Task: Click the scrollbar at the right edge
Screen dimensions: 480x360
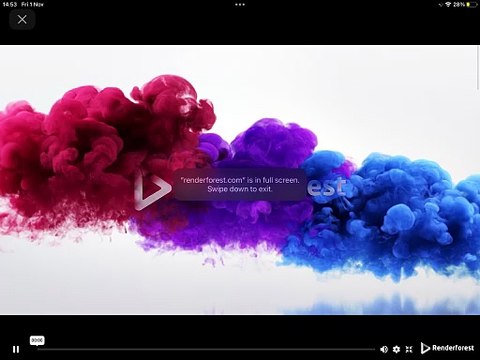Action: pos(478,68)
